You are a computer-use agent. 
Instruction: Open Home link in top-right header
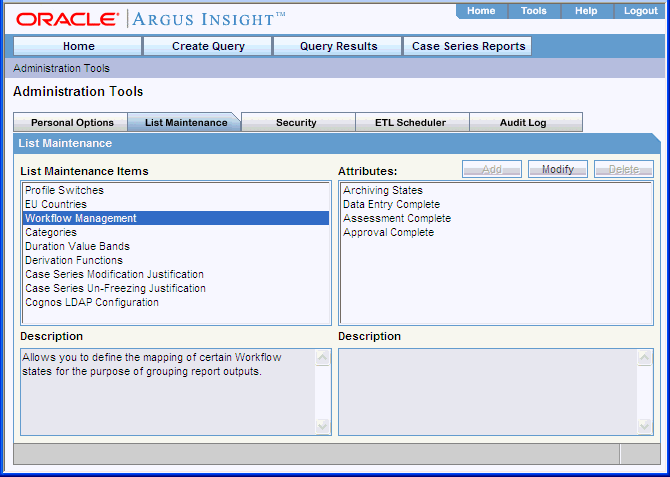coord(481,11)
